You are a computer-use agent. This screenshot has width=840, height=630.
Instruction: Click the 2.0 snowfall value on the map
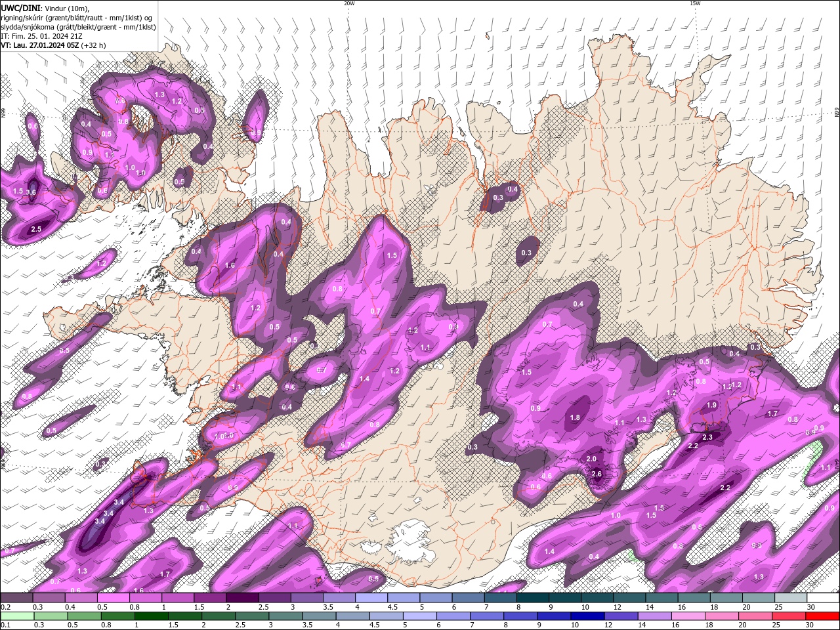coord(591,459)
